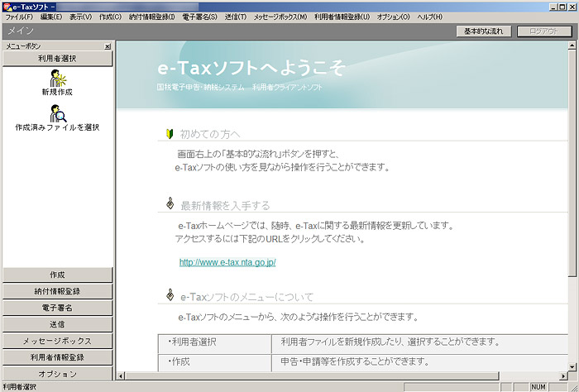Click the ログアウト button

tap(544, 31)
